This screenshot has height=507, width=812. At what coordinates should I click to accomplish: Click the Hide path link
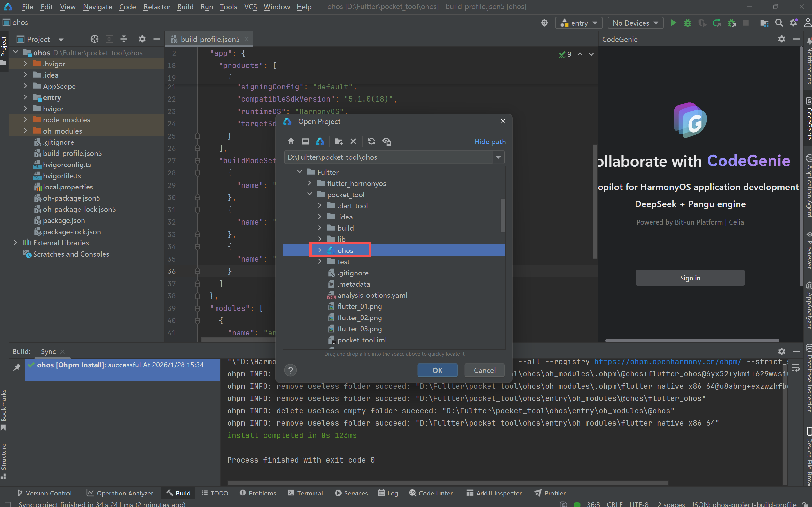click(489, 142)
